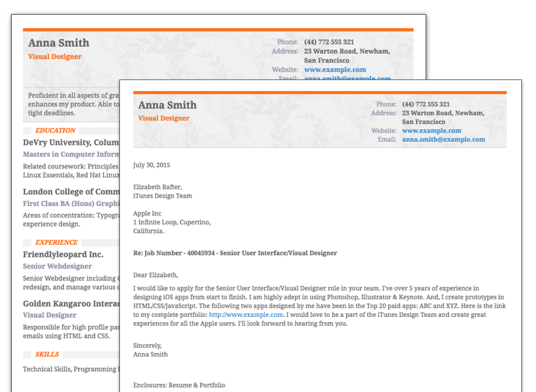Screen dimensions: 536x392
Task: Click Anna Smith signature below Sincerely
Action: tap(150, 354)
